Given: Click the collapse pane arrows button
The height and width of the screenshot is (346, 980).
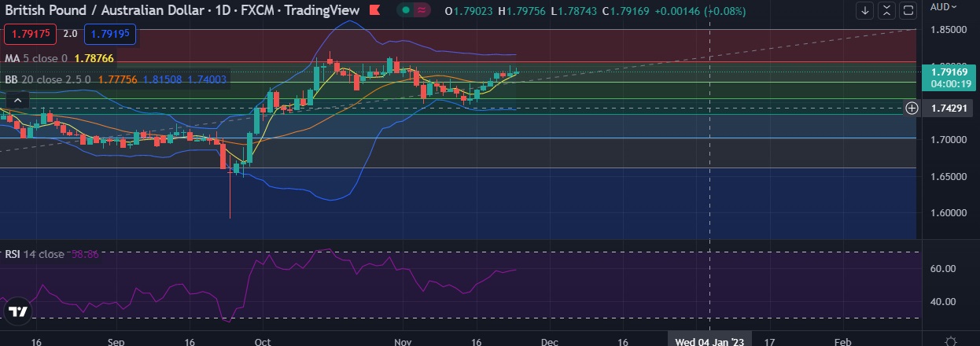Looking at the screenshot, I should click(x=886, y=10).
